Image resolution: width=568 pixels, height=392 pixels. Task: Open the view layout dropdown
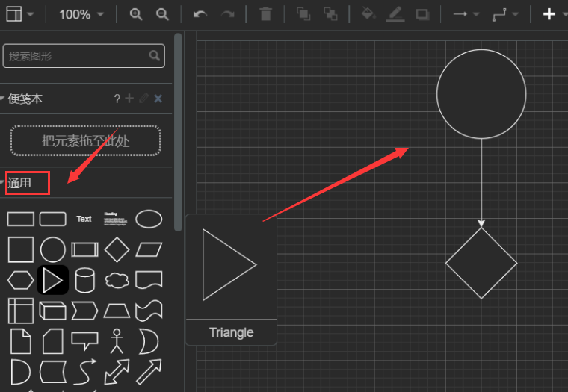coord(20,14)
